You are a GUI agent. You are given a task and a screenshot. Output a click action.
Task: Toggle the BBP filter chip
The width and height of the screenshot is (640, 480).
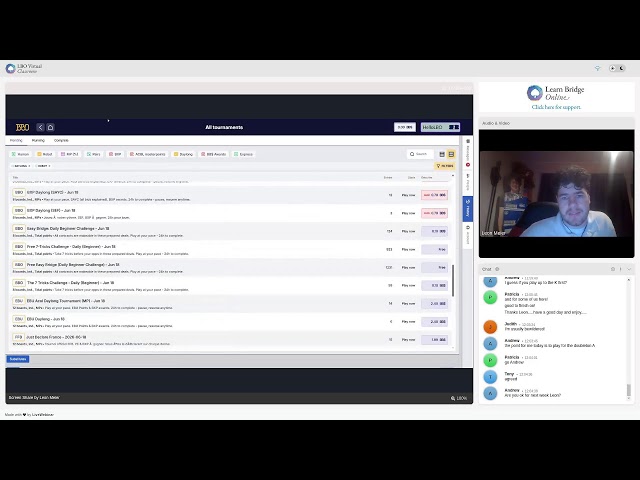pos(115,154)
